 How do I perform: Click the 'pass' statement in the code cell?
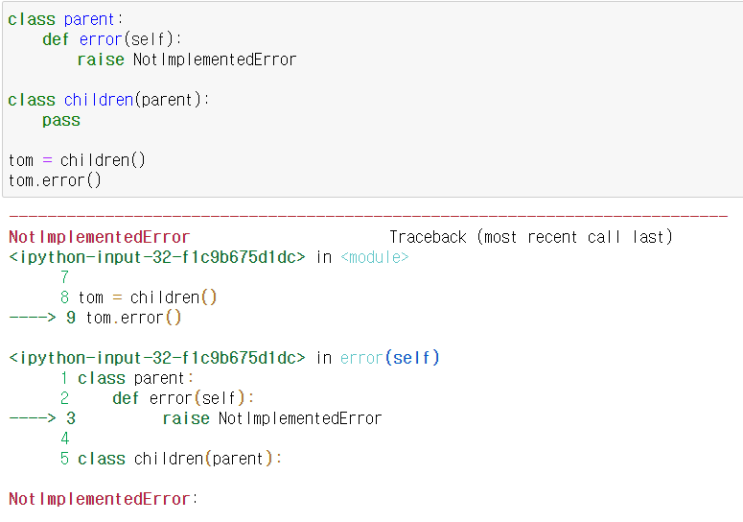(61, 120)
